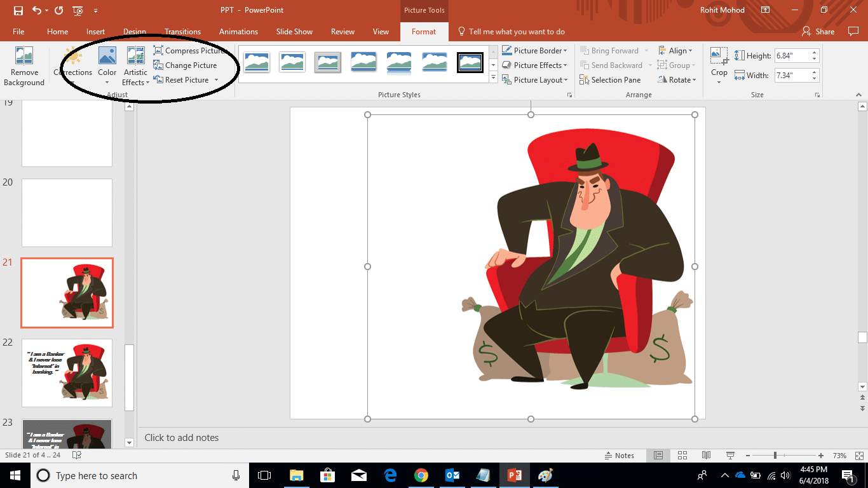
Task: Launch Chrome from the taskbar
Action: (421, 475)
